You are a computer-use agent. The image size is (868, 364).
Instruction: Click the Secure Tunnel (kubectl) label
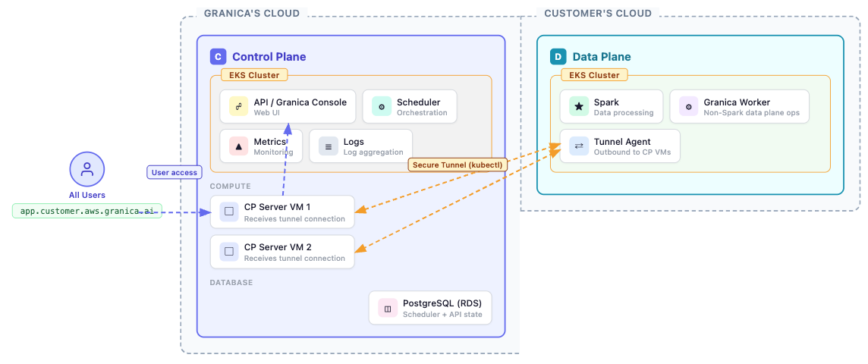(458, 165)
